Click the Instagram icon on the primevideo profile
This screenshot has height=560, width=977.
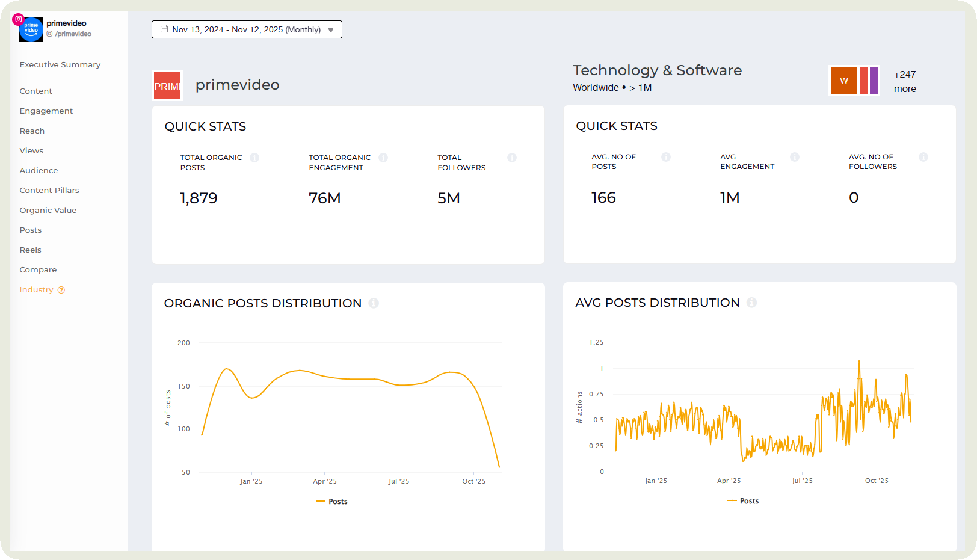click(x=18, y=19)
